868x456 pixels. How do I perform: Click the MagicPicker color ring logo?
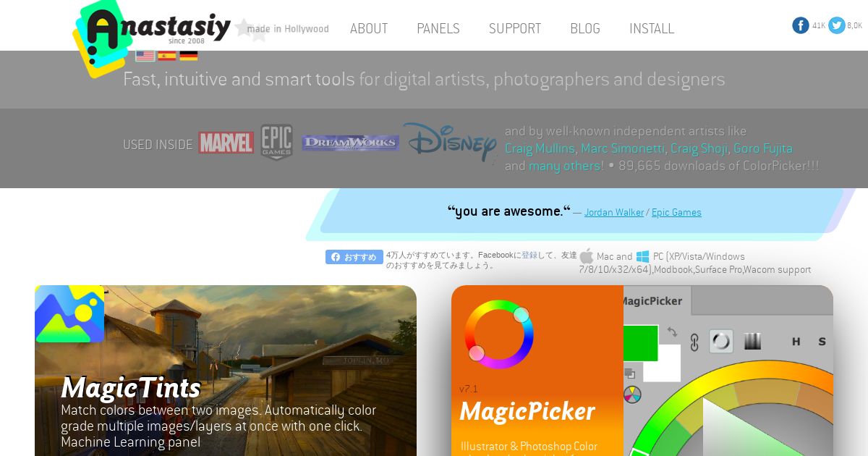(499, 334)
